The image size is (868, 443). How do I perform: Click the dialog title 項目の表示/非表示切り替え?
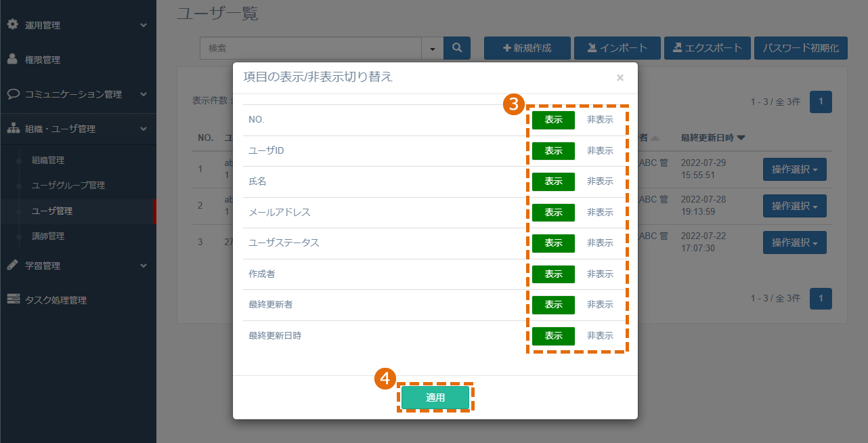(x=318, y=77)
